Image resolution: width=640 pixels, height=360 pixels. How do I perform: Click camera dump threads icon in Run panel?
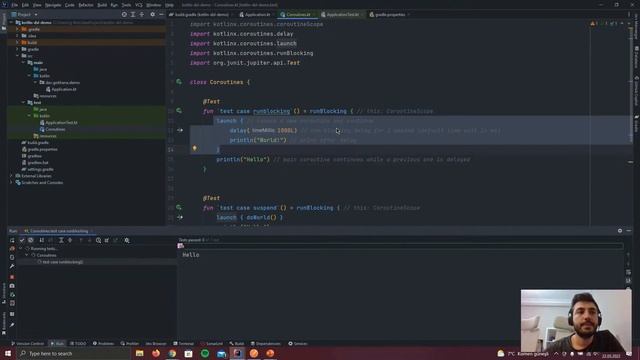[12, 286]
